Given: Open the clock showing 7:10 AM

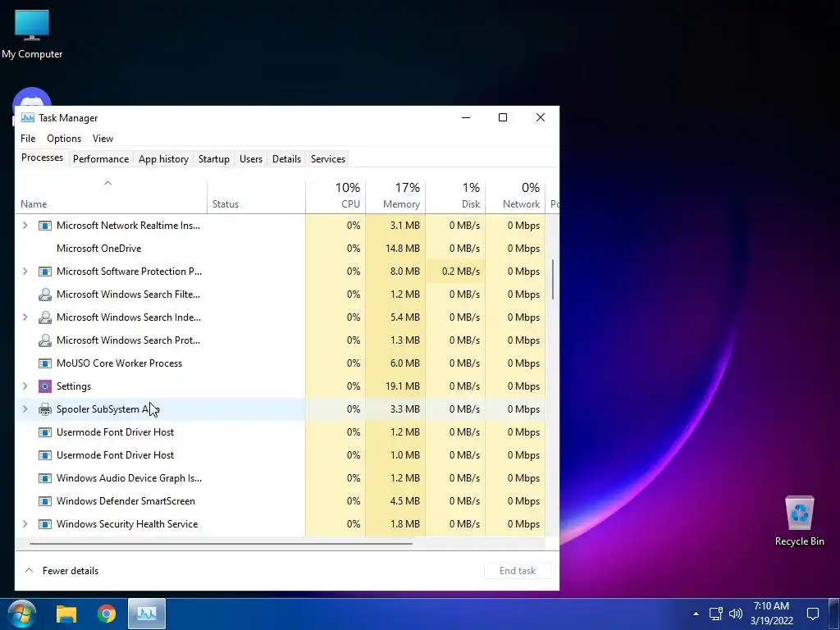Looking at the screenshot, I should click(x=771, y=614).
